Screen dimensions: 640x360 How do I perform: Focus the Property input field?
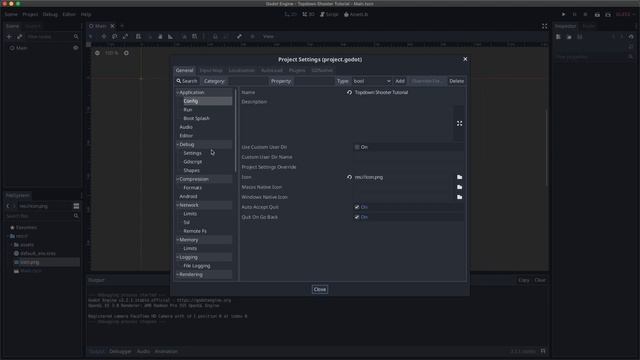(314, 81)
